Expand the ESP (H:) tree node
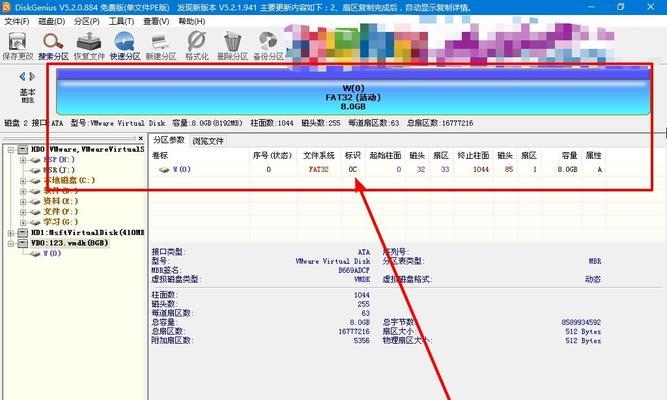 pyautogui.click(x=23, y=160)
